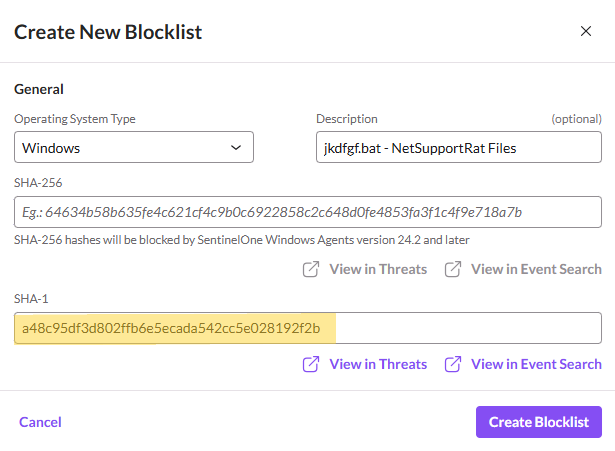Open View in Threats link under SHA-1

[x=378, y=364]
